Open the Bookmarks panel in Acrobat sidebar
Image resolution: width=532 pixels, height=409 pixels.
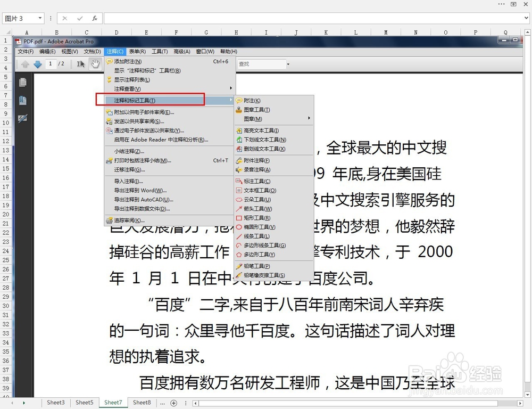click(23, 101)
